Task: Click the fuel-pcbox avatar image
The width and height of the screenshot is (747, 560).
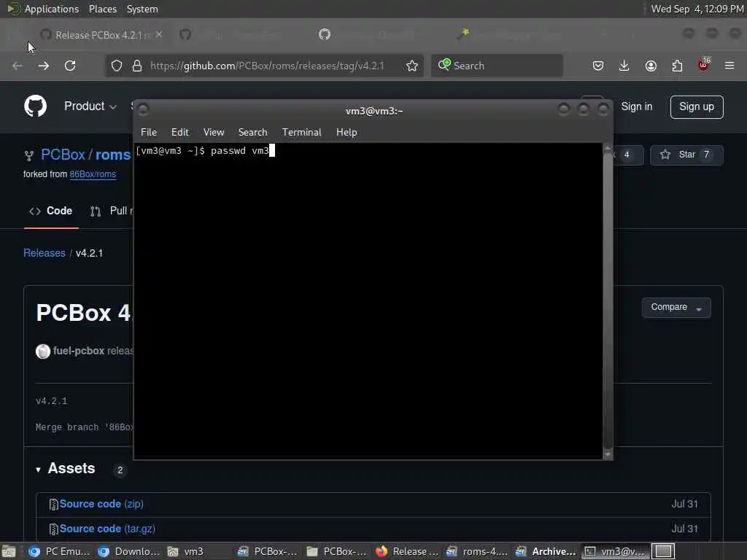Action: point(43,351)
